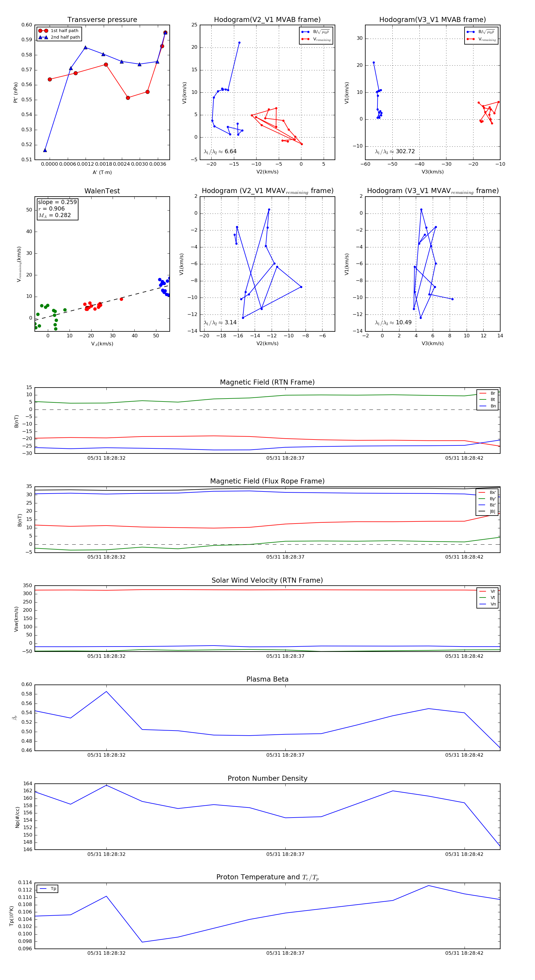Select the "Bt" legend entry
The width and height of the screenshot is (535, 980).
click(x=487, y=400)
